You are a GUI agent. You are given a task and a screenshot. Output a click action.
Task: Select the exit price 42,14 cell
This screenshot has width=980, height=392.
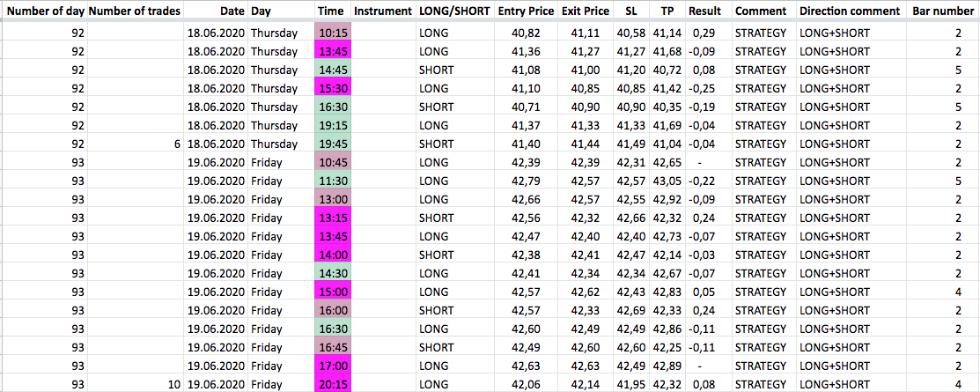(x=586, y=384)
